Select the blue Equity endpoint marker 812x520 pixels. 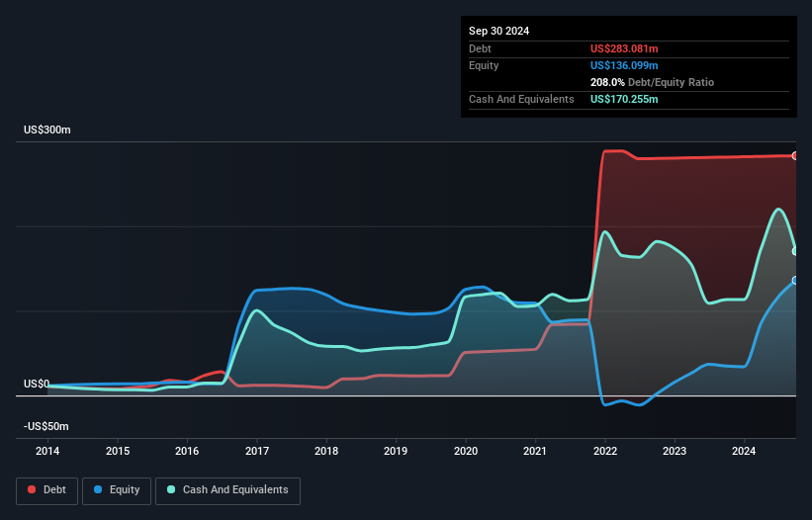(x=795, y=281)
